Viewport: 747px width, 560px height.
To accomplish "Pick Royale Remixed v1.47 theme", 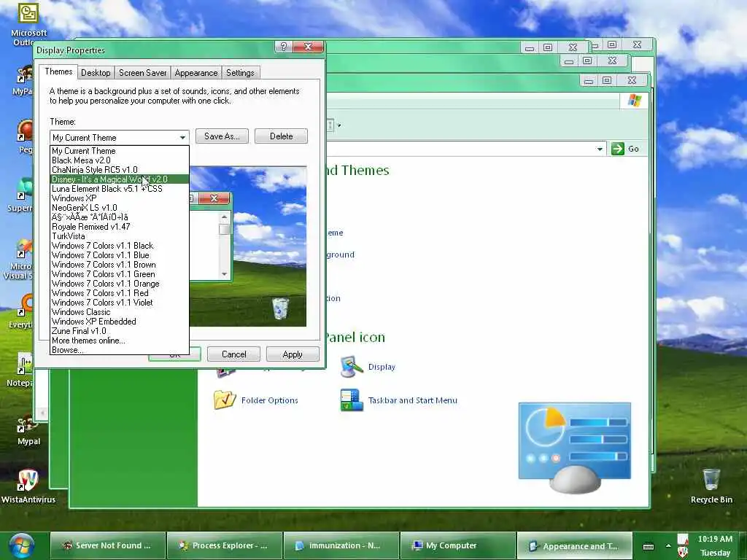I will point(119,227).
